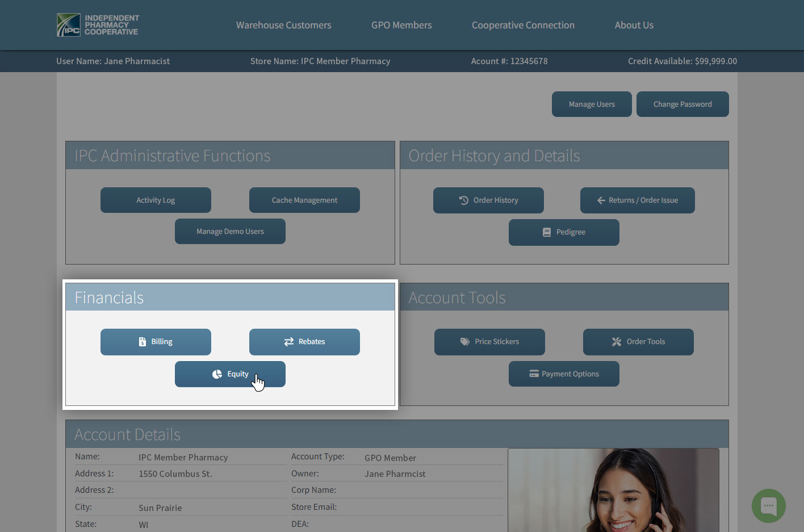Click the Order History clock icon
Screen dimensions: 804x532
click(x=464, y=200)
